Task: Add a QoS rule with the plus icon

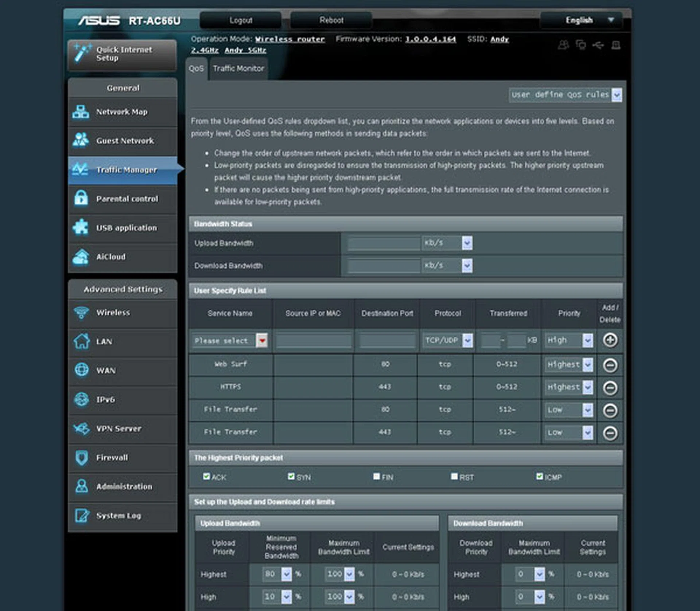Action: [x=610, y=340]
